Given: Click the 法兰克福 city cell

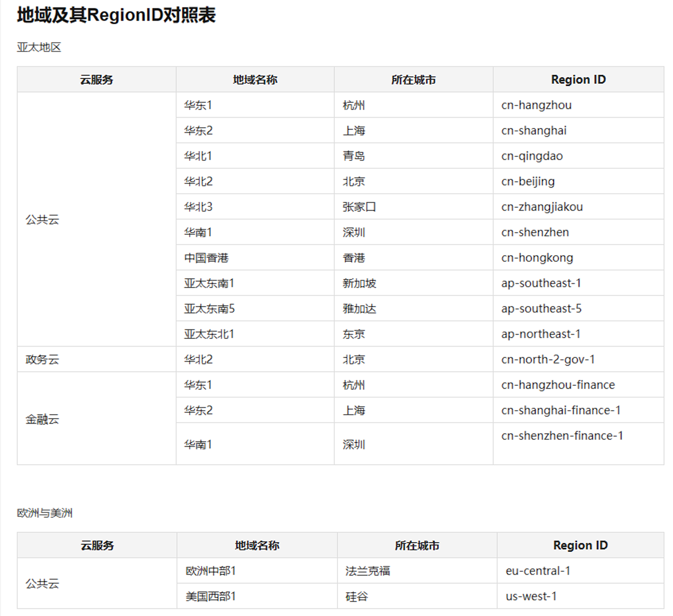Looking at the screenshot, I should 417,571.
